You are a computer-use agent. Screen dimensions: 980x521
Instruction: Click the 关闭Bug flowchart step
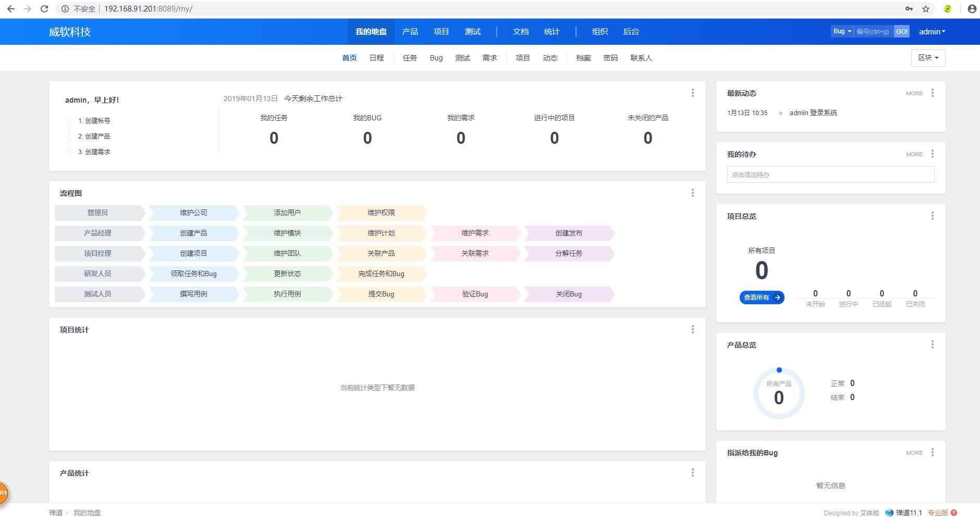(569, 294)
